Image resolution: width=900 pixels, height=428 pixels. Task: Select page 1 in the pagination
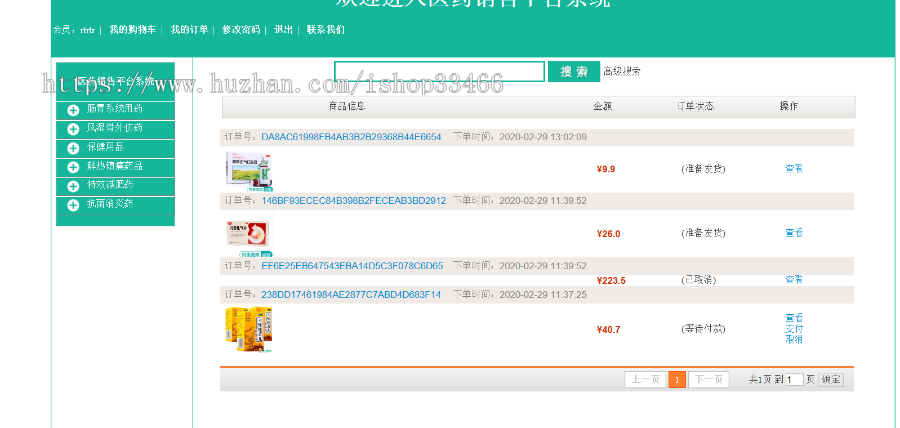677,380
